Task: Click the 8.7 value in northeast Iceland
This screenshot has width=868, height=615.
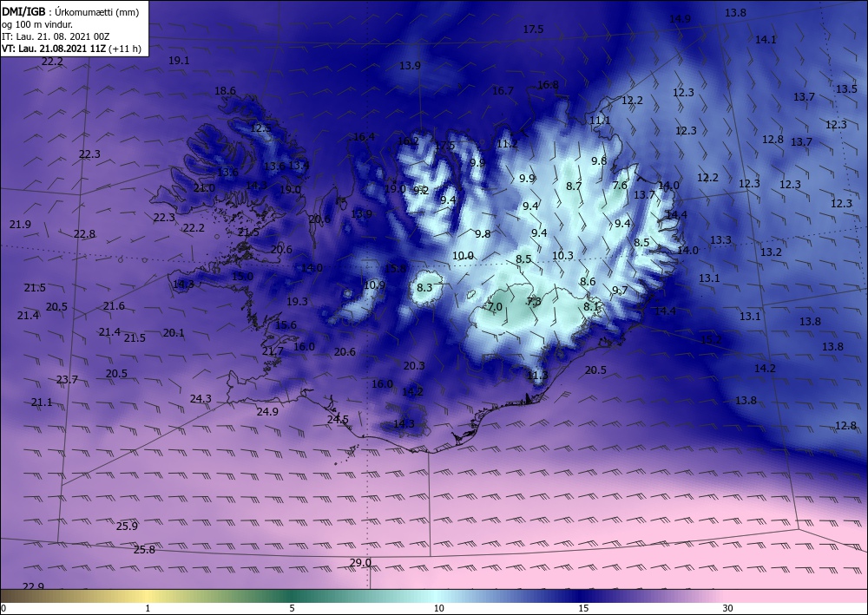Action: pyautogui.click(x=574, y=186)
